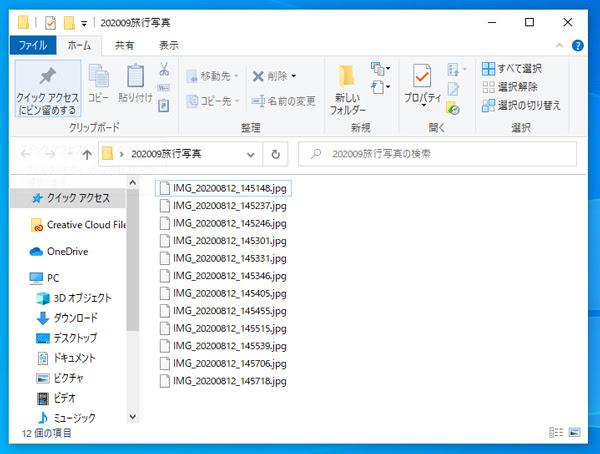This screenshot has width=600, height=454.
Task: Open OneDrive in navigation pane
Action: tap(59, 251)
